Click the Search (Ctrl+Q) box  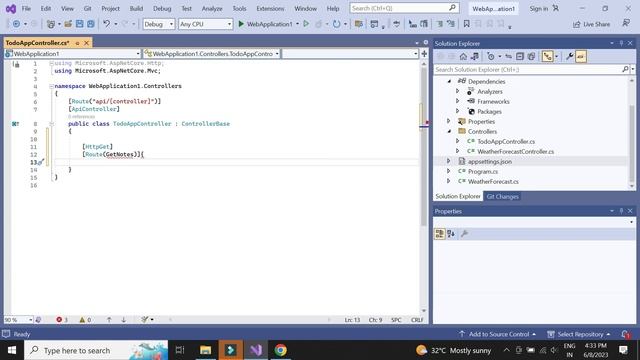404,8
